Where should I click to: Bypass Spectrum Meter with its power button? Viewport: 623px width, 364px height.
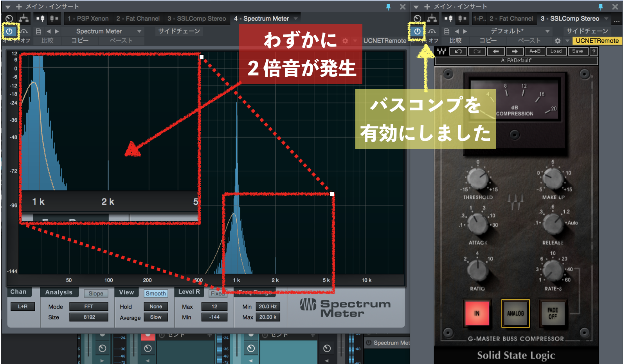pyautogui.click(x=9, y=31)
